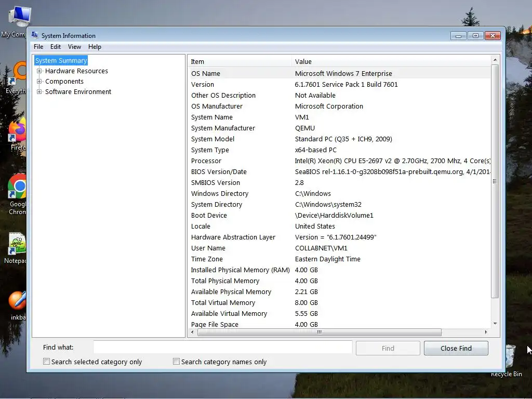Select the Version row
This screenshot has height=399, width=532.
339,85
